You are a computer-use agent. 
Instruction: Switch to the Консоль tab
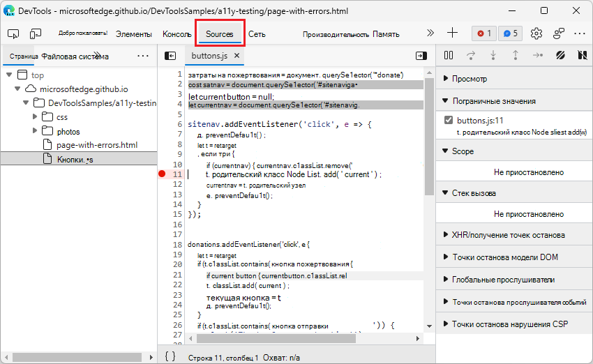(177, 34)
